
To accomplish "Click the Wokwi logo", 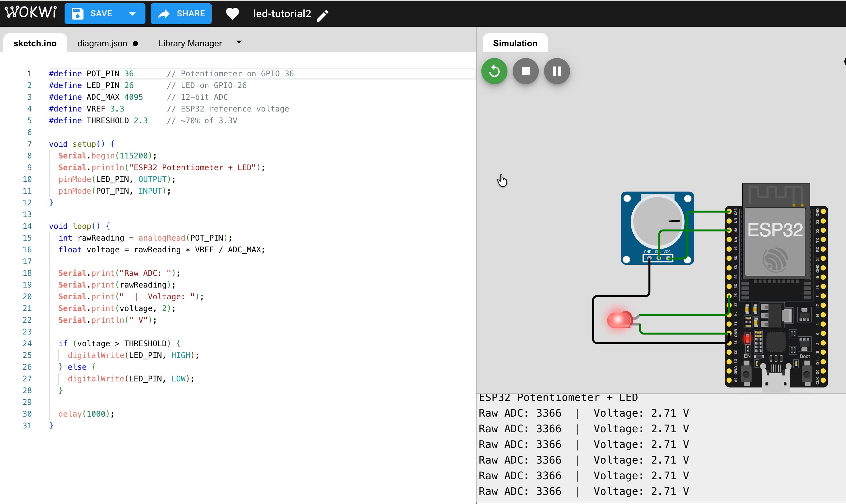I will [x=31, y=13].
